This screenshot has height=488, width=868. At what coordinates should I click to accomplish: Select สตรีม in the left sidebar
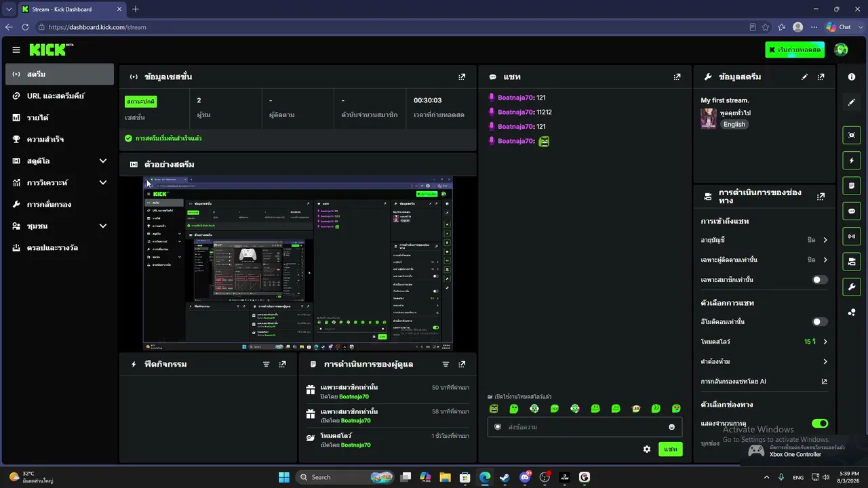pyautogui.click(x=60, y=74)
